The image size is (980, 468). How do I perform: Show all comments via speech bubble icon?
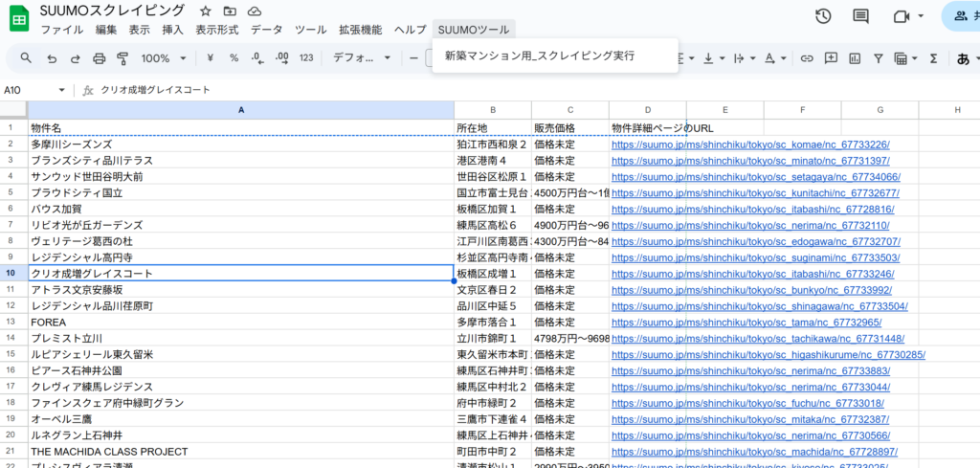coord(860,16)
